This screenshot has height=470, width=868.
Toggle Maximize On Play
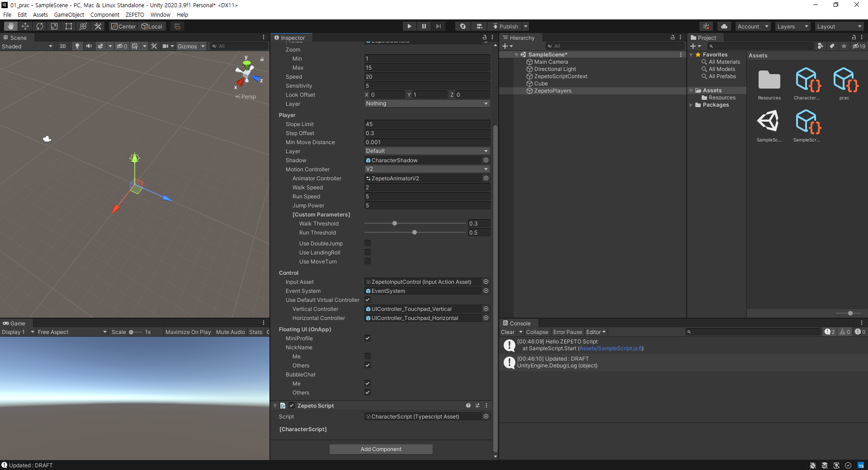(x=188, y=332)
